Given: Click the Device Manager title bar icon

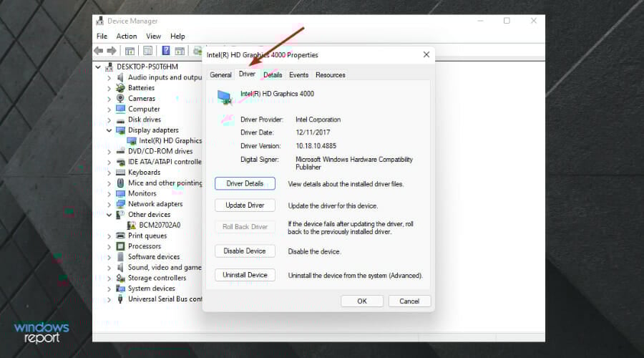Looking at the screenshot, I should (99, 21).
